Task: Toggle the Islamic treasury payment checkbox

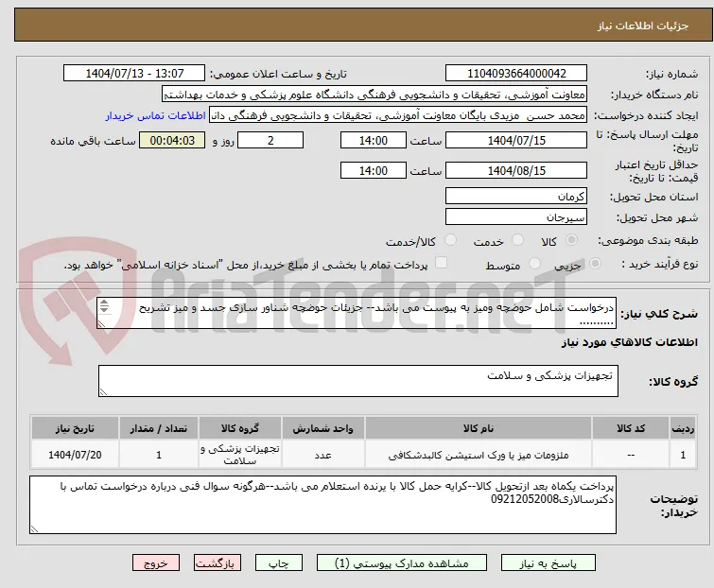Action: click(x=442, y=263)
